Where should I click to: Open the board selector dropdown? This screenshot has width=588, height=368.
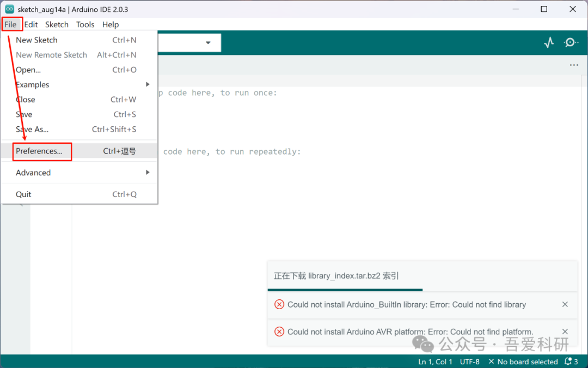click(208, 42)
